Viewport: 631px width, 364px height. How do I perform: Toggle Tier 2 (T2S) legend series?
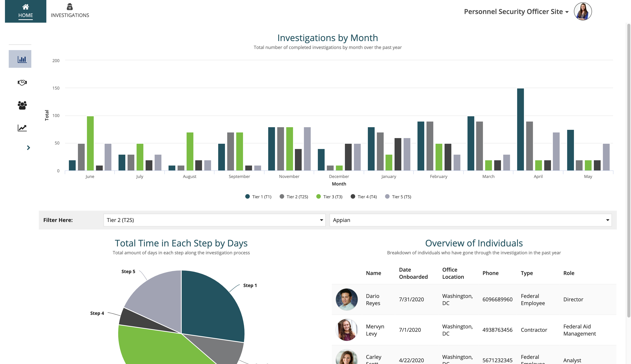pyautogui.click(x=294, y=197)
